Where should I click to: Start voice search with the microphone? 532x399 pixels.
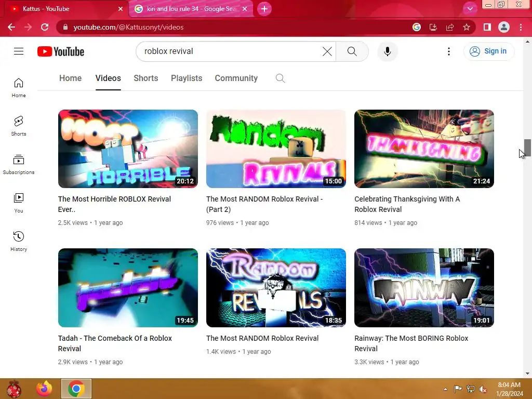[x=388, y=51]
